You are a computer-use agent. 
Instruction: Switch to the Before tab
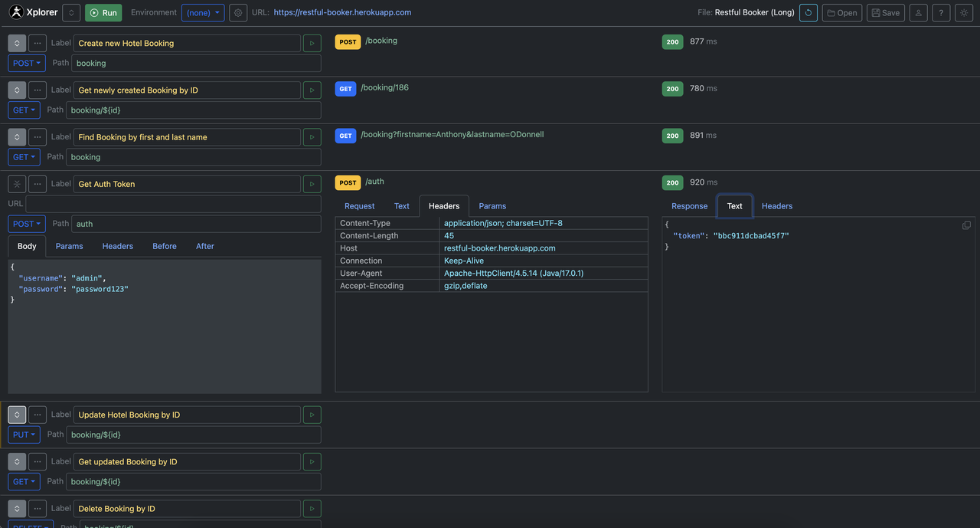(165, 246)
